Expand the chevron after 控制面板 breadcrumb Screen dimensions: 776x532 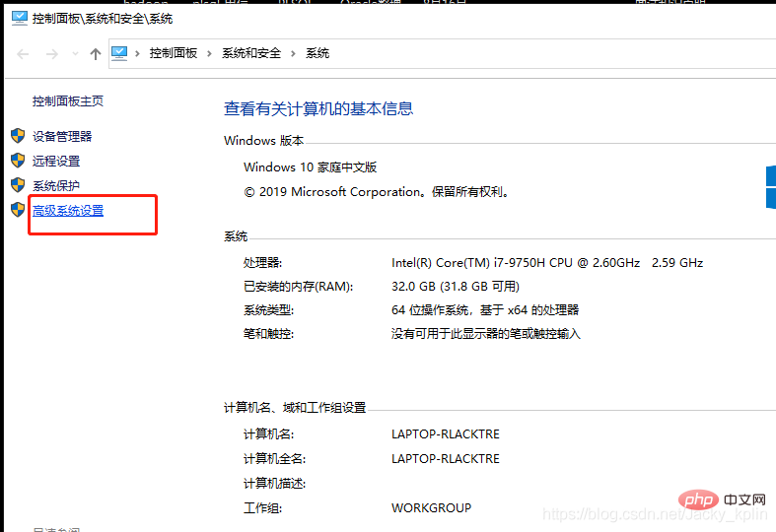(210, 53)
